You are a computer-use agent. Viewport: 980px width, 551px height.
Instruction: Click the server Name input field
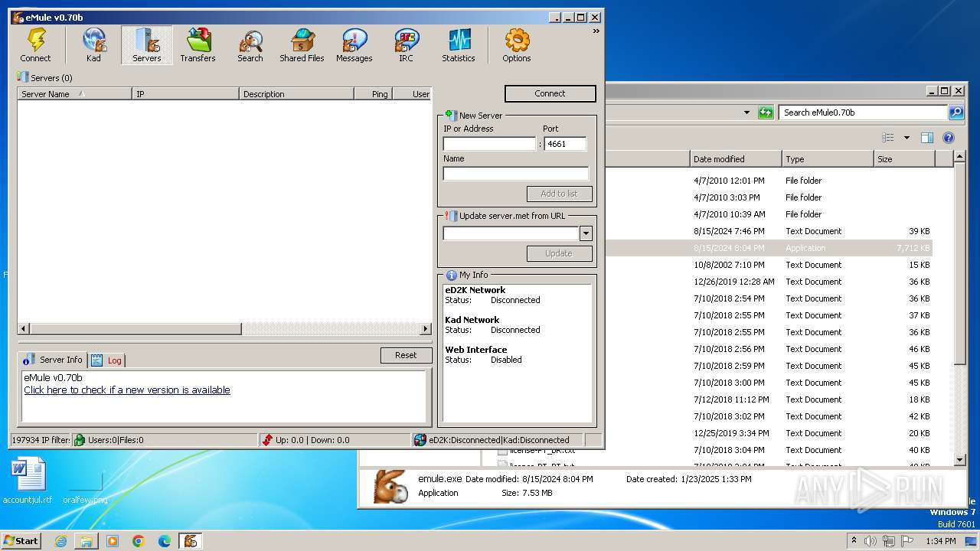(x=515, y=174)
